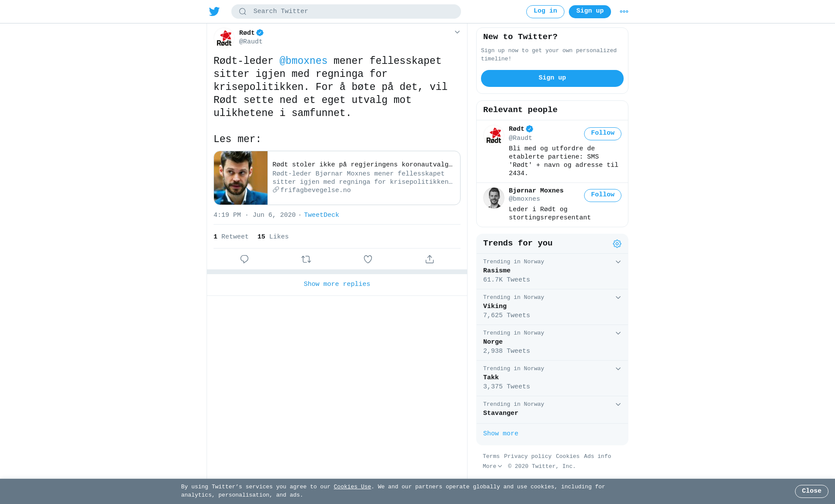The width and height of the screenshot is (835, 504).
Task: Show more replies
Action: 337,284
